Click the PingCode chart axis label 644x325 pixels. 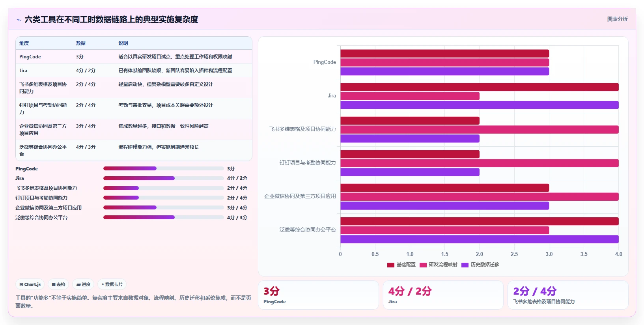pos(325,62)
